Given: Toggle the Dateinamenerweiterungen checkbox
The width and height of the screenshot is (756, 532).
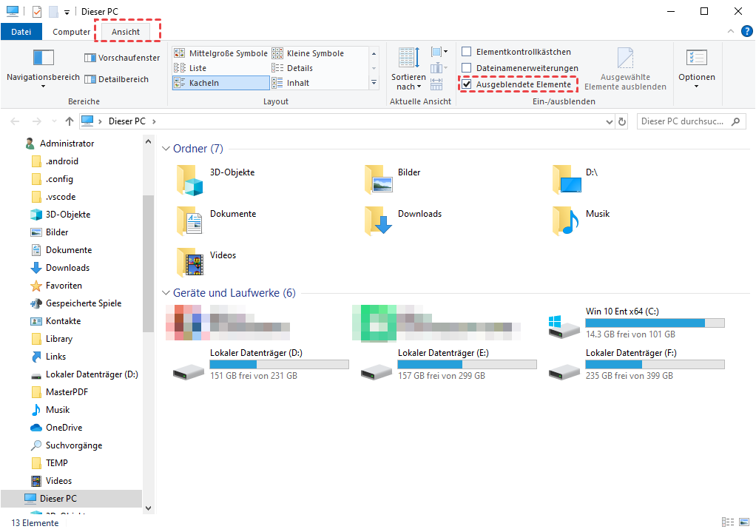Looking at the screenshot, I should coord(467,68).
